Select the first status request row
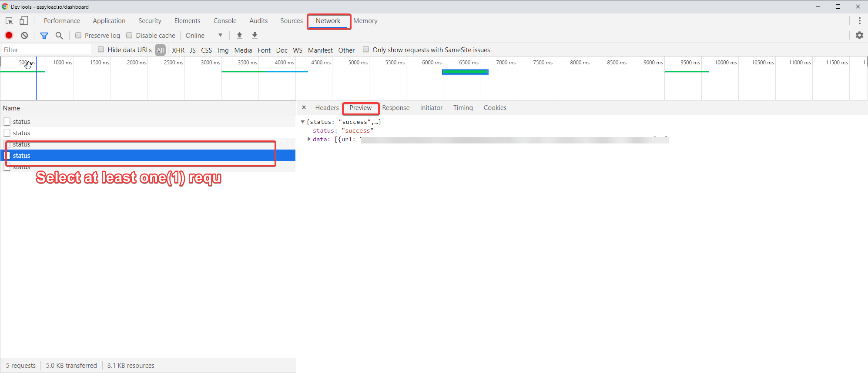The height and width of the screenshot is (373, 868). [x=148, y=122]
